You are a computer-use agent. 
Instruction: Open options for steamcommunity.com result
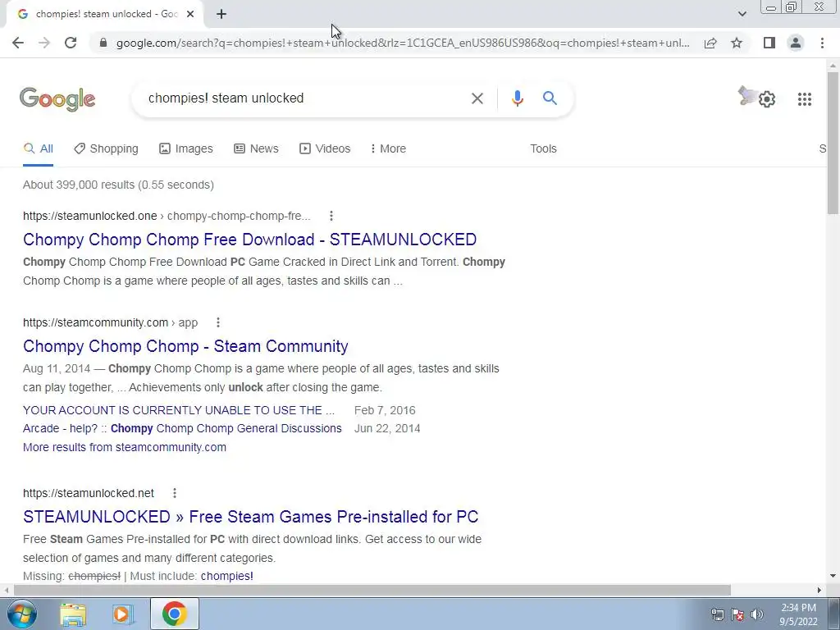coord(217,322)
